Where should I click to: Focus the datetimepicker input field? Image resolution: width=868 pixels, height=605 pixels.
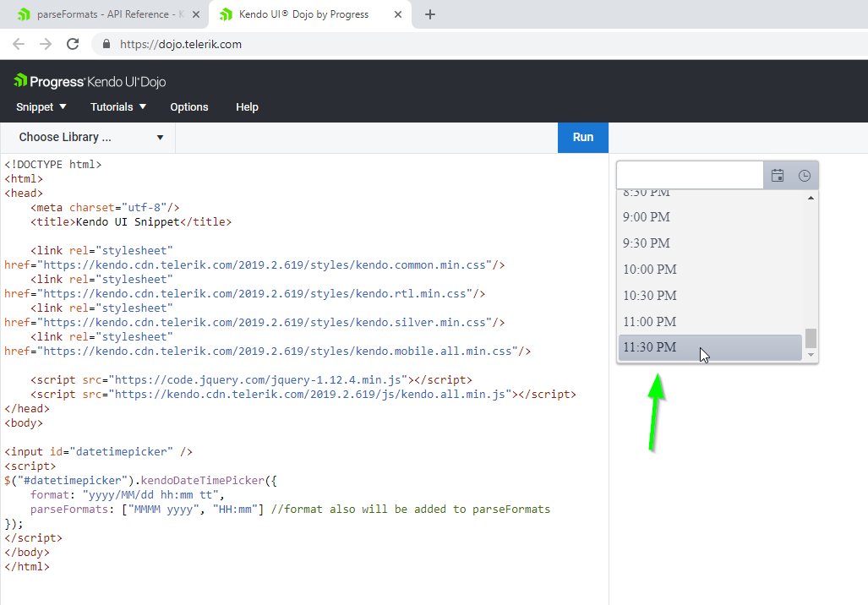coord(691,176)
